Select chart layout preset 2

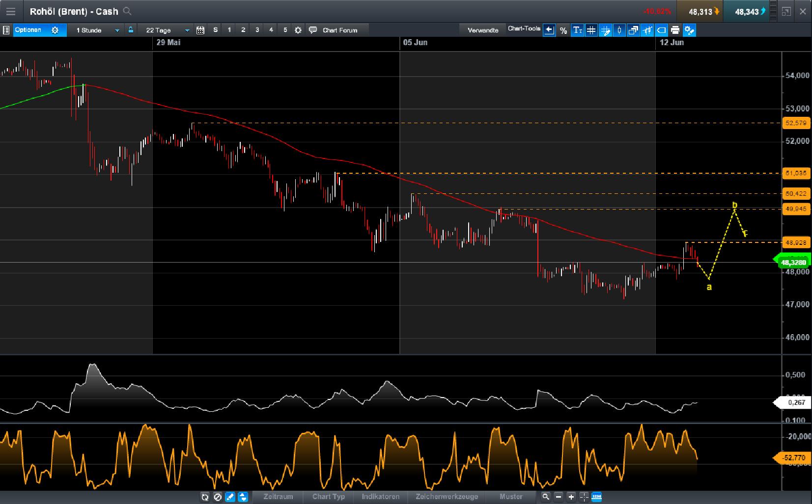coord(243,30)
